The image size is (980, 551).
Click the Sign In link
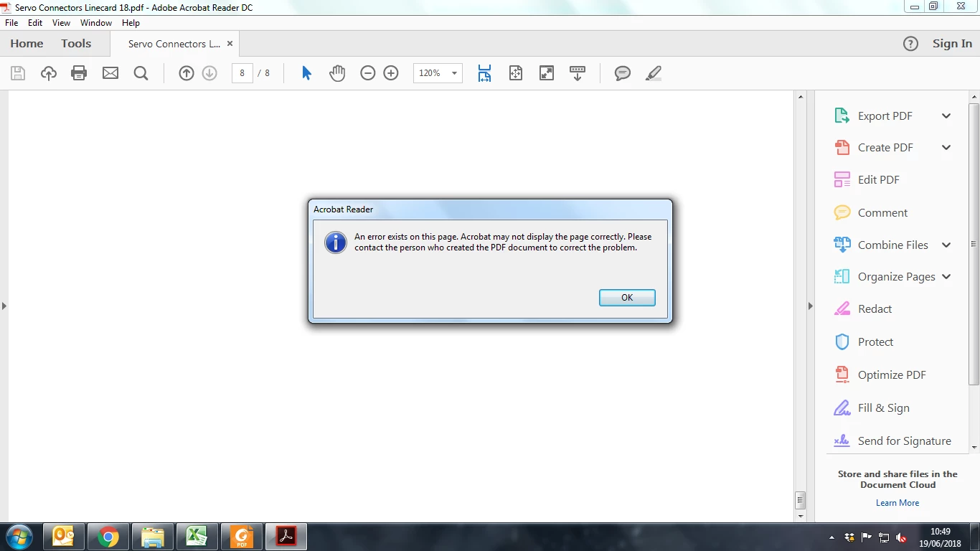[952, 44]
